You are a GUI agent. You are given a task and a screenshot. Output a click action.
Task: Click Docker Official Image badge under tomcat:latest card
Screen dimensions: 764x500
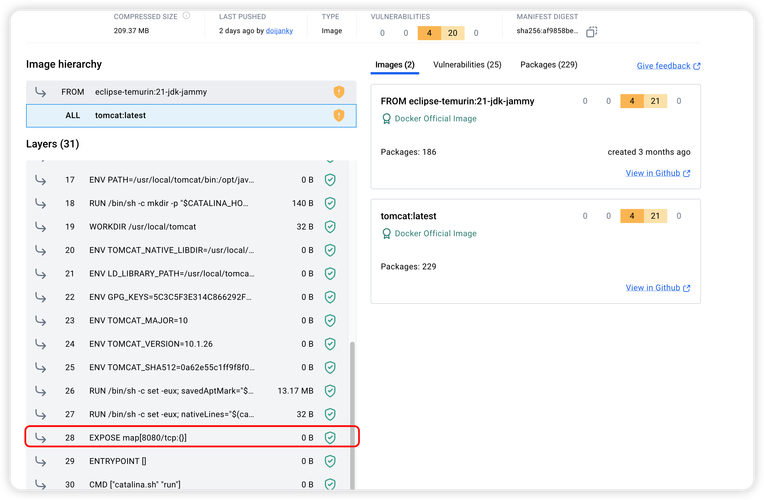point(429,233)
